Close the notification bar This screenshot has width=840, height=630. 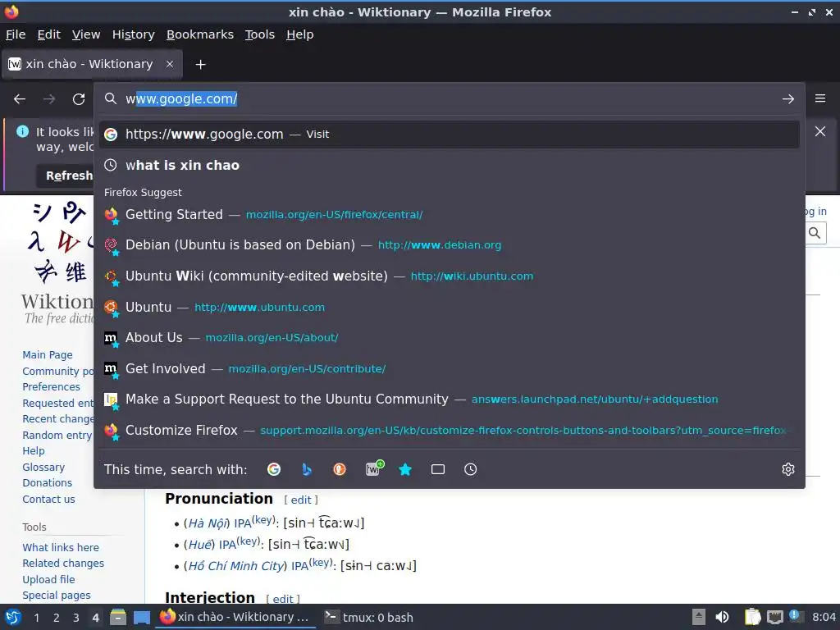point(820,131)
